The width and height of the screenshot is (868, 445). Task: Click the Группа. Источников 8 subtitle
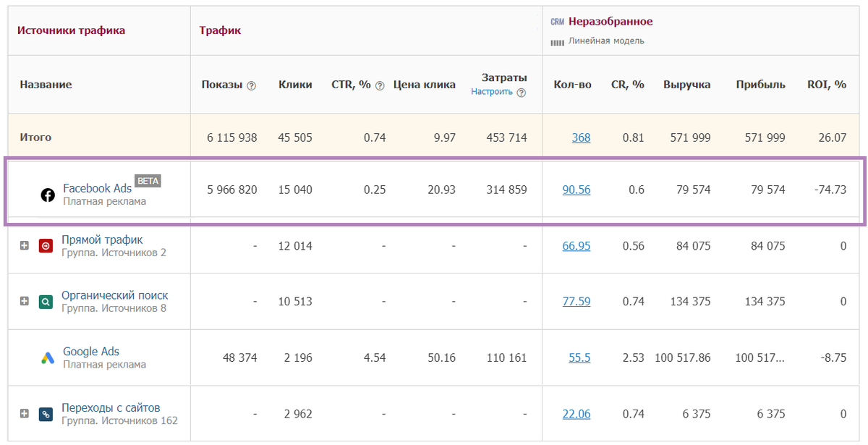point(114,308)
